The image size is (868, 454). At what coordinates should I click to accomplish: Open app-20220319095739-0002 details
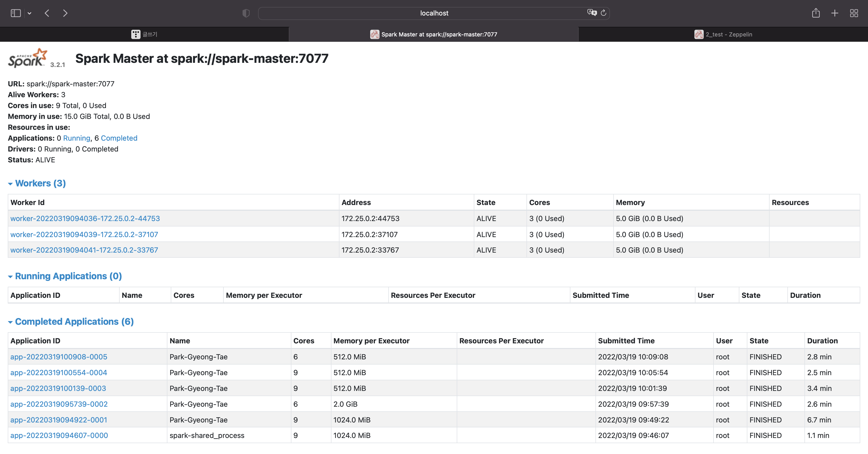(x=59, y=404)
